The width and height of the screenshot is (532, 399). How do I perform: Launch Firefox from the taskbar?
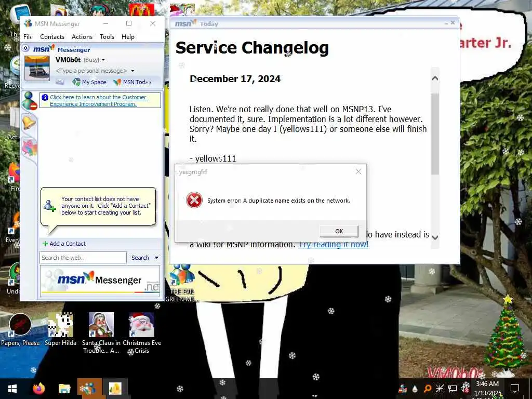click(38, 389)
